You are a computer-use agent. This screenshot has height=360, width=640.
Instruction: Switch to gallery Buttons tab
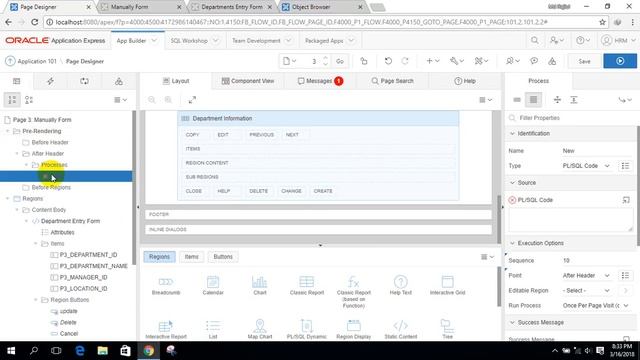(223, 257)
